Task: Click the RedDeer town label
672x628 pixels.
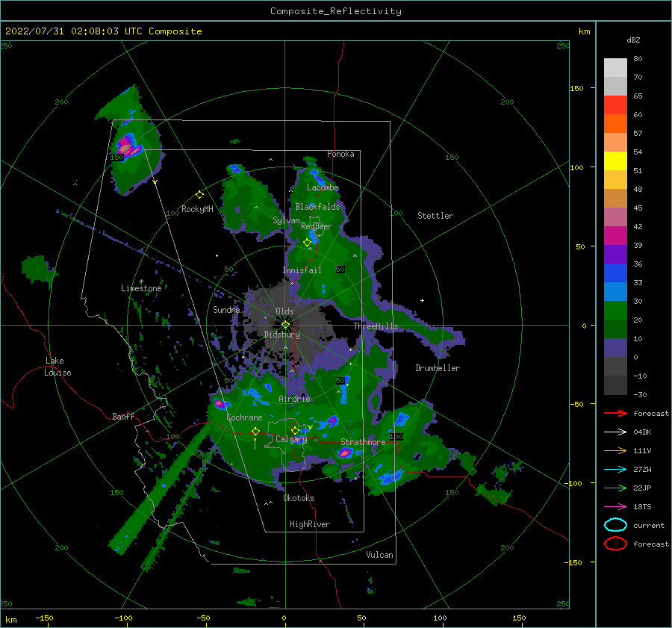Action: coord(317,226)
